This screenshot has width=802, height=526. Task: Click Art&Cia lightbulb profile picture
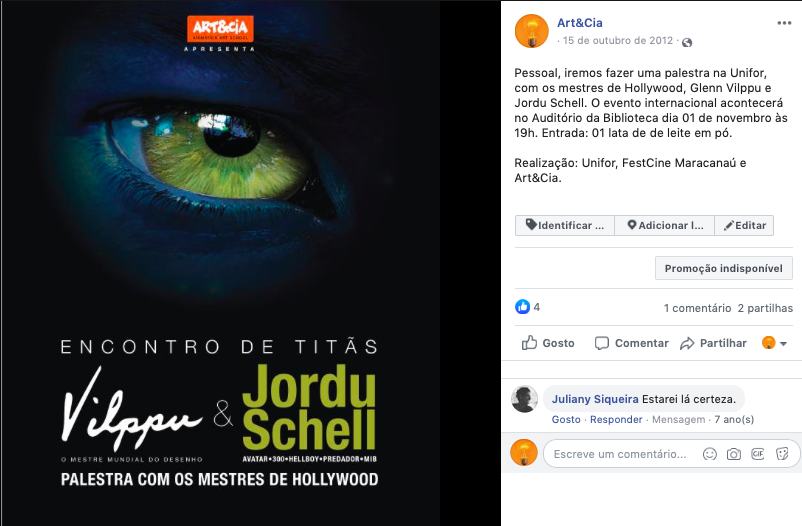point(531,31)
